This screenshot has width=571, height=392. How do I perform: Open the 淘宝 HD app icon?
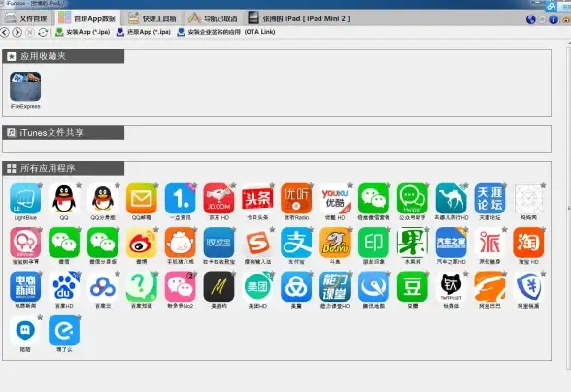528,243
